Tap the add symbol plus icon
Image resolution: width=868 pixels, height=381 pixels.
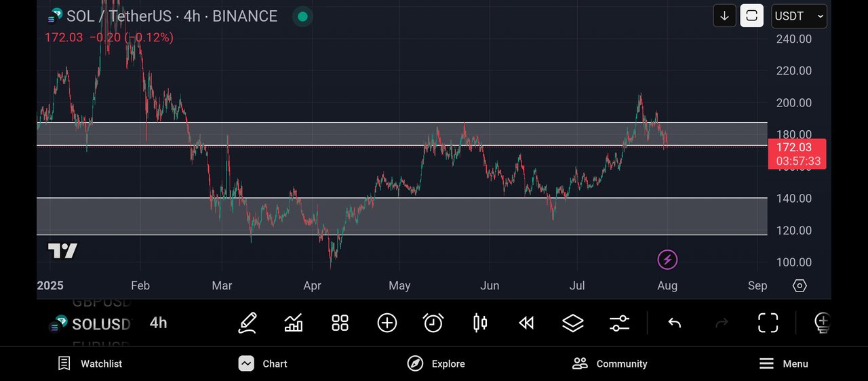pyautogui.click(x=387, y=323)
